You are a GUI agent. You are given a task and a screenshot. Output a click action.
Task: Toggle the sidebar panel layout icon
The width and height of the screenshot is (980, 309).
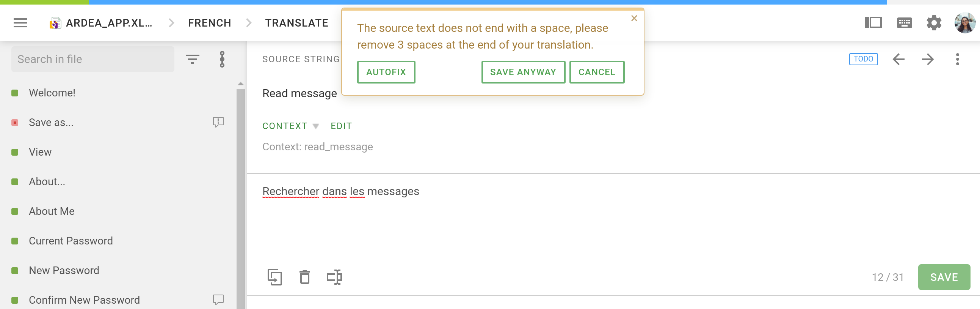click(873, 22)
